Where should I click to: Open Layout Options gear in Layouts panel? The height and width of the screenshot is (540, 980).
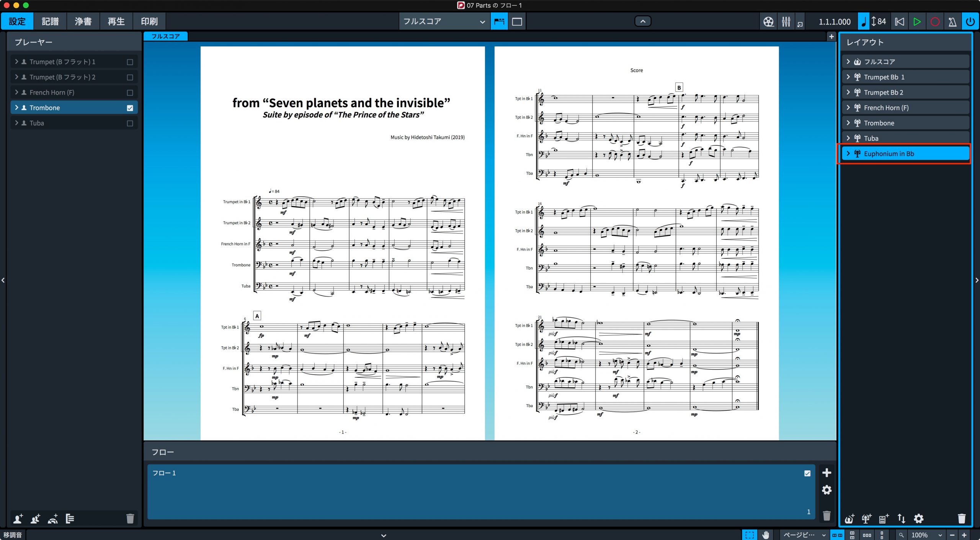click(919, 519)
